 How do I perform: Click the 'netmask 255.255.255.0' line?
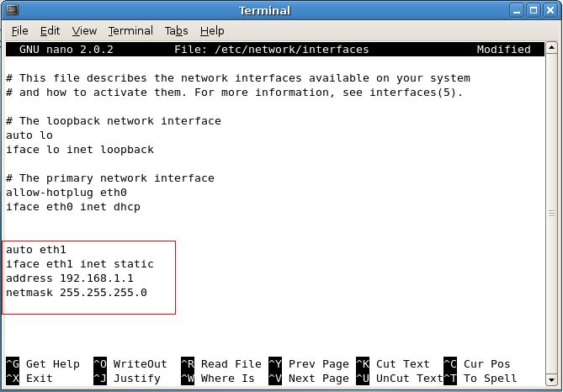[77, 293]
